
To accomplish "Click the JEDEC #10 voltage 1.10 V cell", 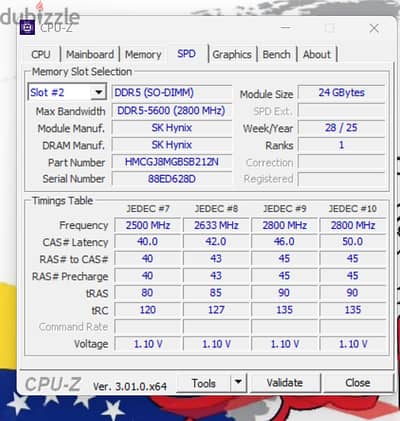I will click(x=353, y=344).
